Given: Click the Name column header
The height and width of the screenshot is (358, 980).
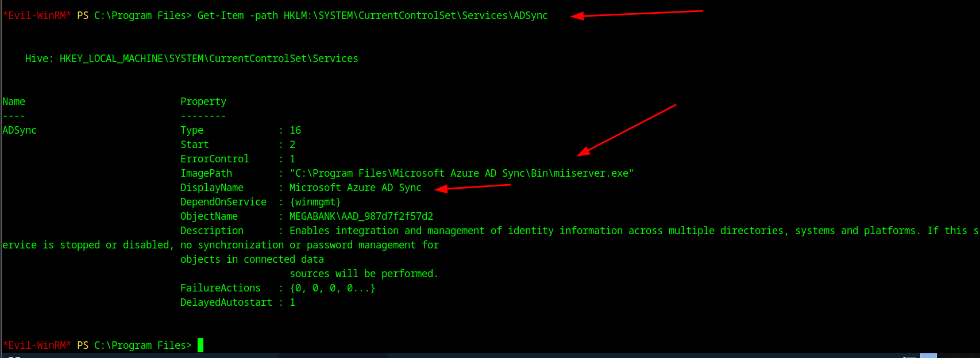Looking at the screenshot, I should tap(14, 102).
